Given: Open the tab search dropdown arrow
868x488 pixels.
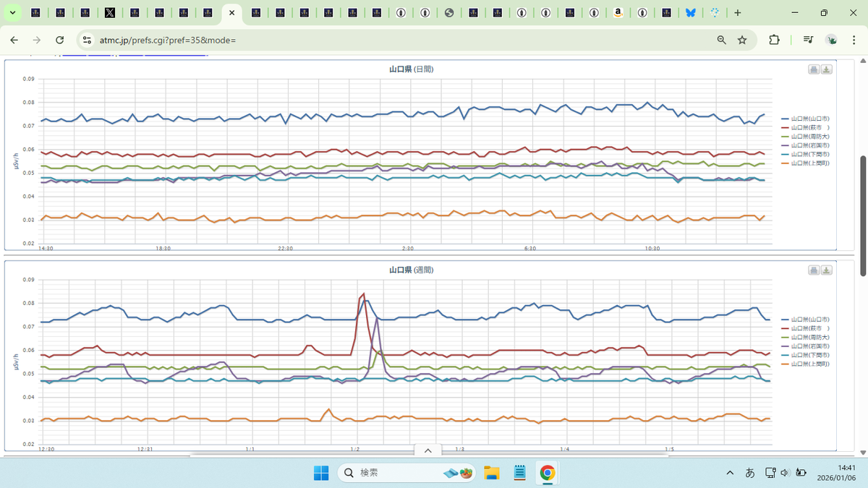Looking at the screenshot, I should (12, 13).
